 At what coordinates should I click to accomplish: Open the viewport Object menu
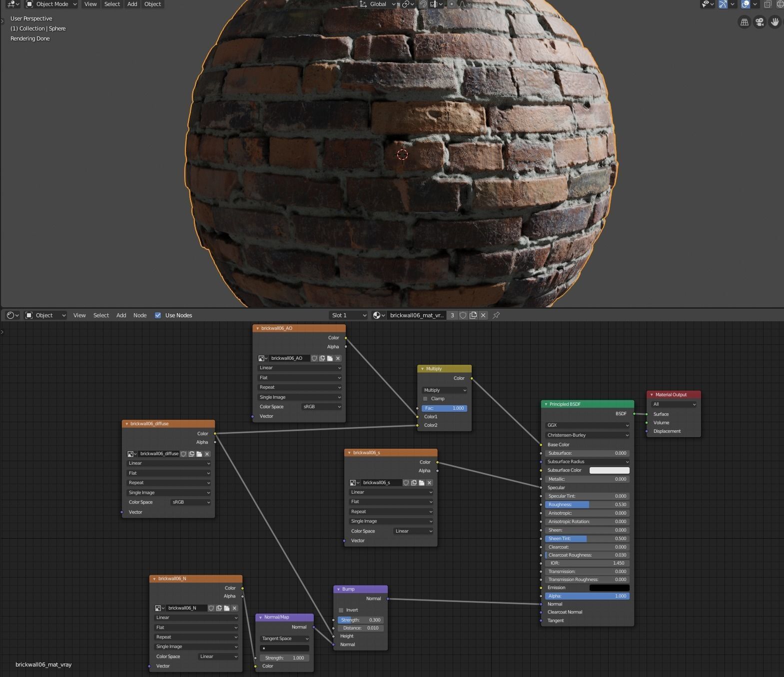152,4
